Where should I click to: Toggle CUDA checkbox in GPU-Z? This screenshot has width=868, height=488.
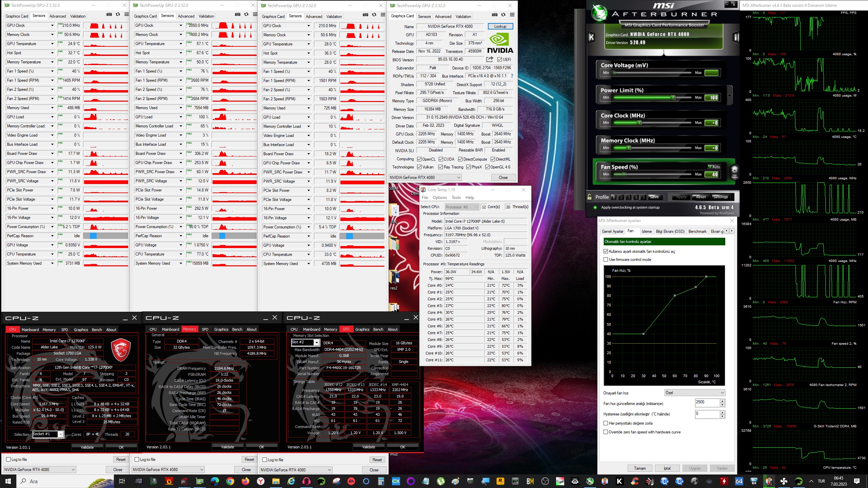click(x=441, y=159)
